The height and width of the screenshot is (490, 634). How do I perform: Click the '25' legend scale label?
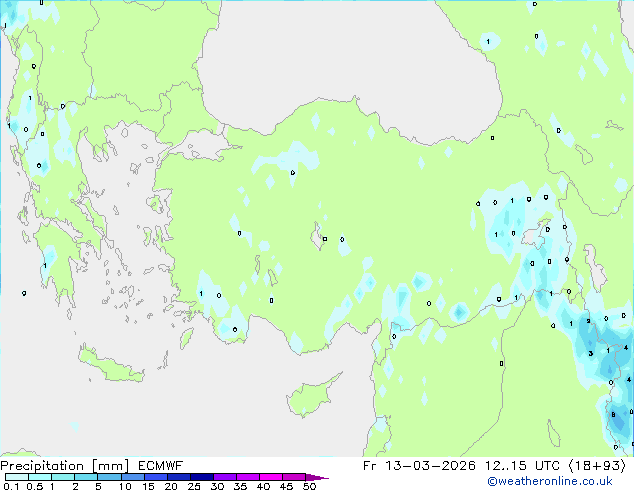tap(194, 486)
